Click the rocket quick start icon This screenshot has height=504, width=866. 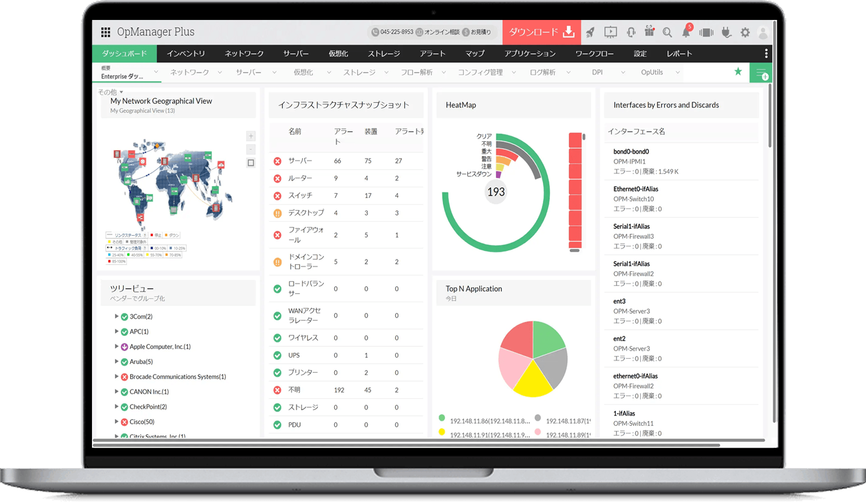pyautogui.click(x=590, y=33)
